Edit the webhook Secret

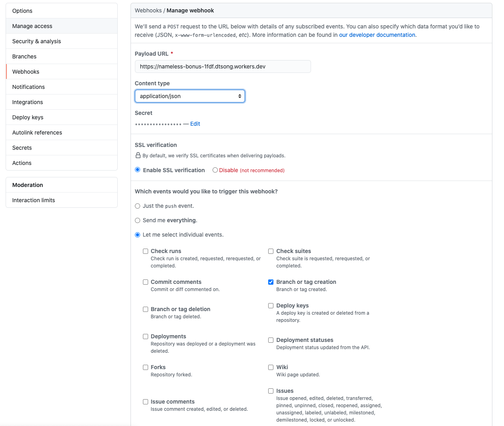(x=195, y=124)
